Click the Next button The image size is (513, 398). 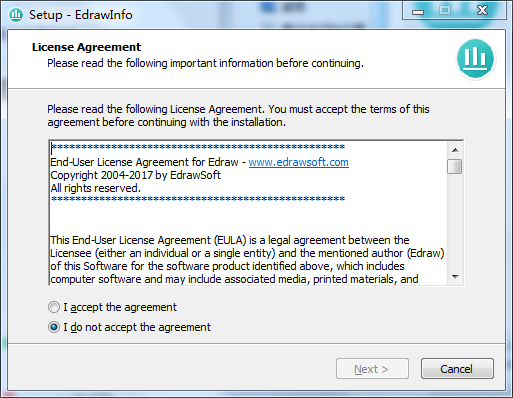(372, 369)
